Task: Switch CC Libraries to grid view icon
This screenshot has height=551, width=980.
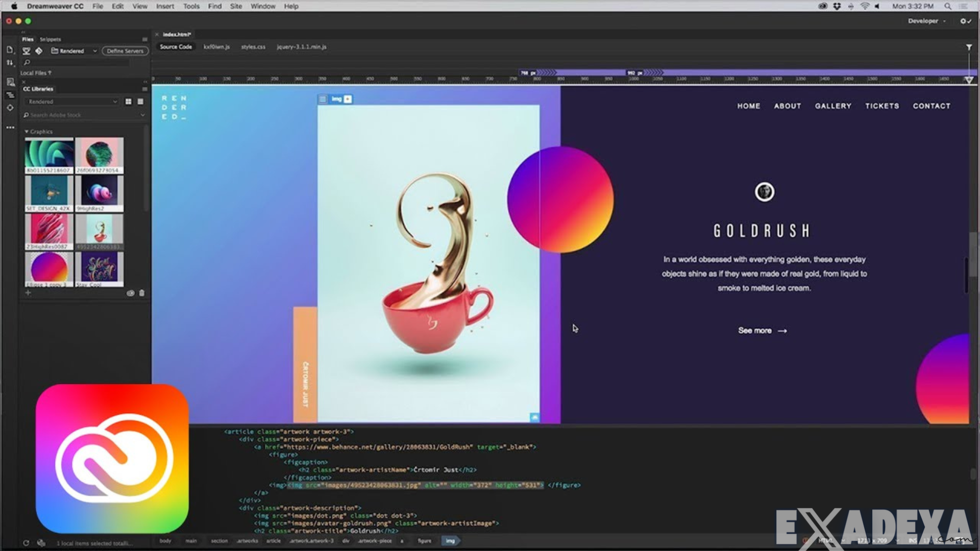Action: click(x=129, y=102)
